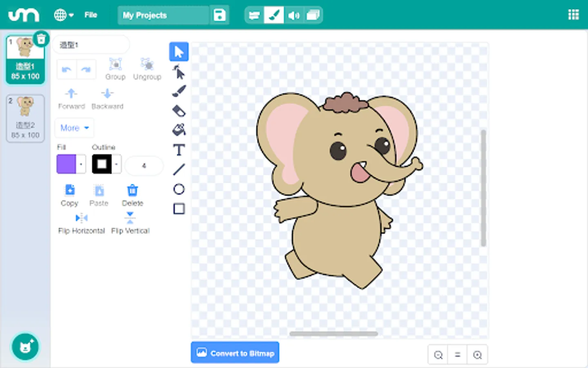Switch to the Backdrops tab
Screen dimensions: 588x368
pos(313,15)
